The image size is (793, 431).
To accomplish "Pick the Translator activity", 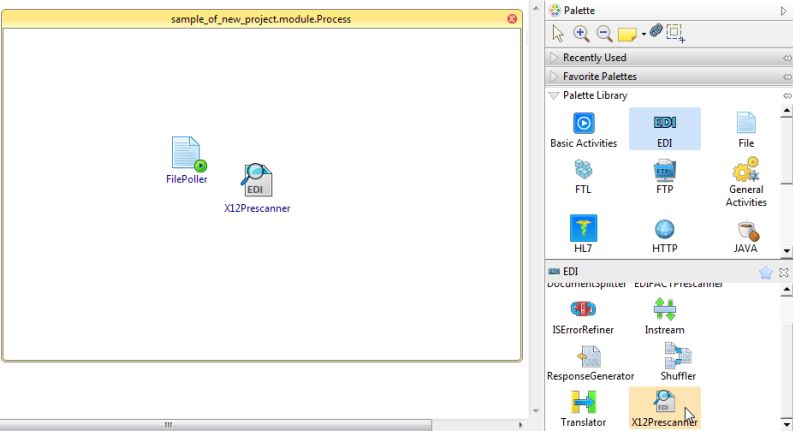I will (x=583, y=409).
